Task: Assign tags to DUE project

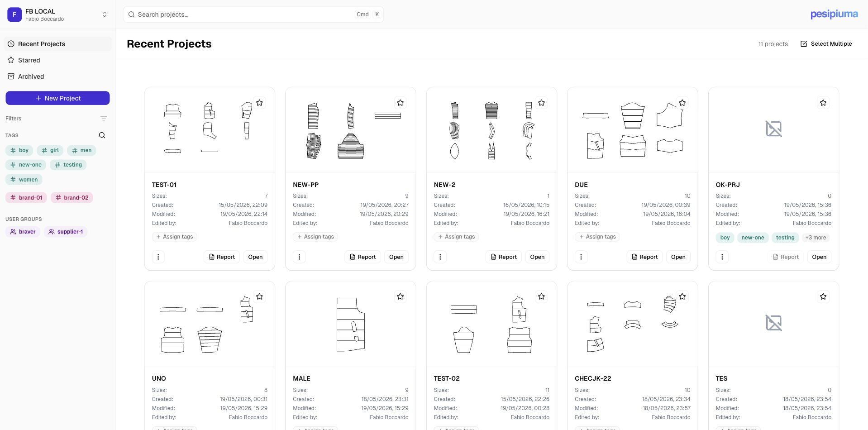Action: pos(597,237)
